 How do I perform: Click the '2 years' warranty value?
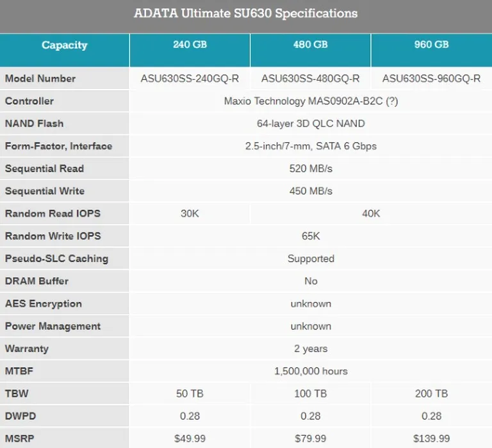311,349
